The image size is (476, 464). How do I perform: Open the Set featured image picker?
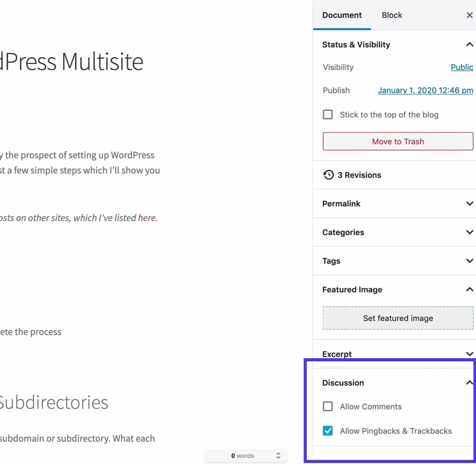point(398,318)
